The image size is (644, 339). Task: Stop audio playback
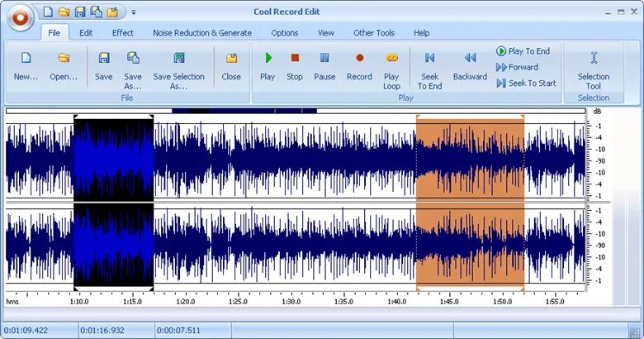point(295,59)
